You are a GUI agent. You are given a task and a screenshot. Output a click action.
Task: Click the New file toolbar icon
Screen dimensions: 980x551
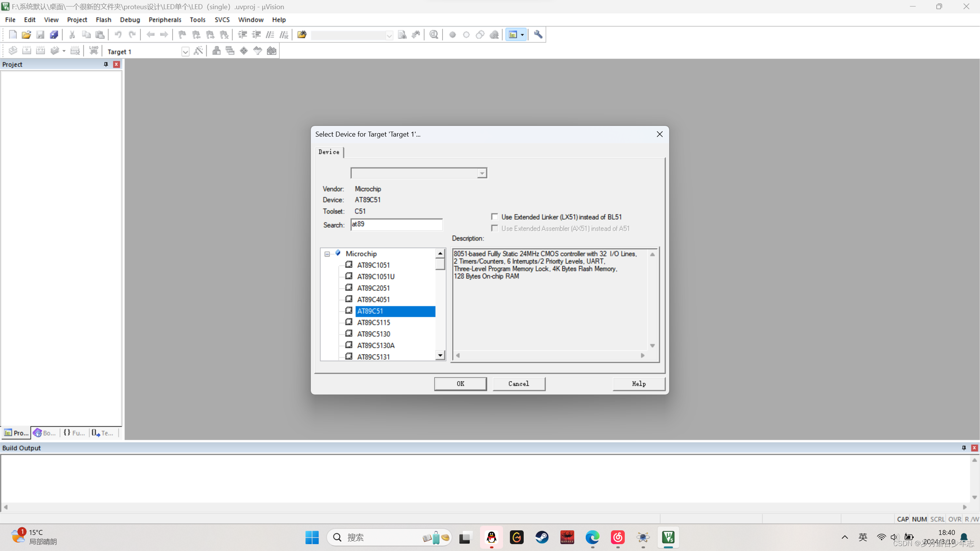13,35
